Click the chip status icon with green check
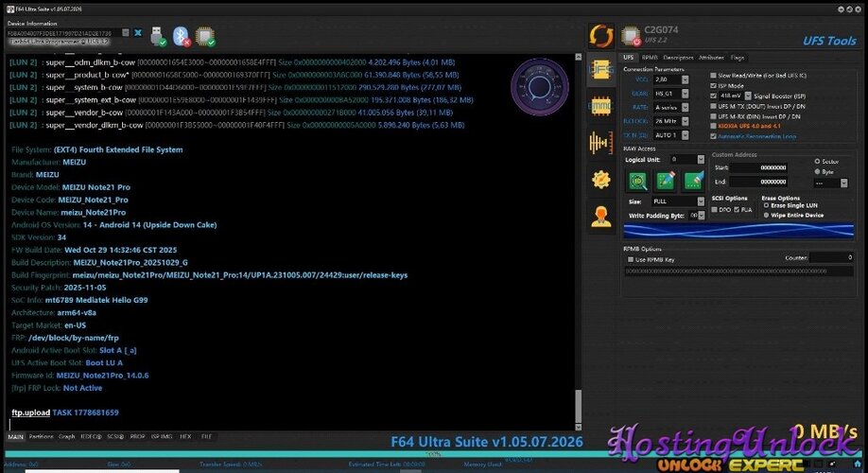 coord(205,36)
